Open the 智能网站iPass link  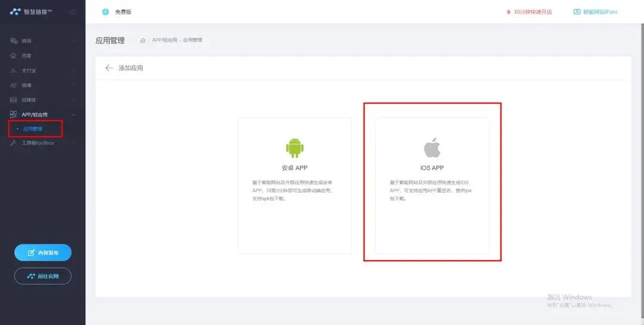tap(595, 12)
